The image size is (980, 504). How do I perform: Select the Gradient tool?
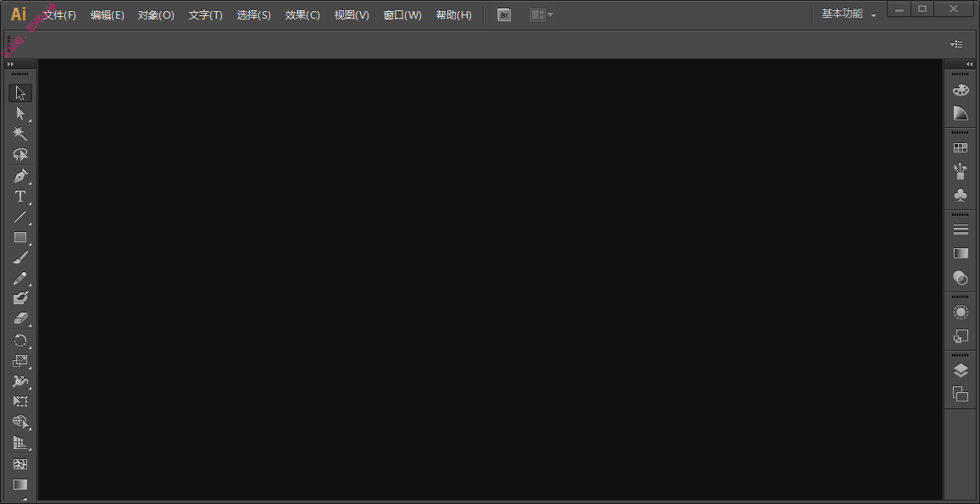click(20, 485)
